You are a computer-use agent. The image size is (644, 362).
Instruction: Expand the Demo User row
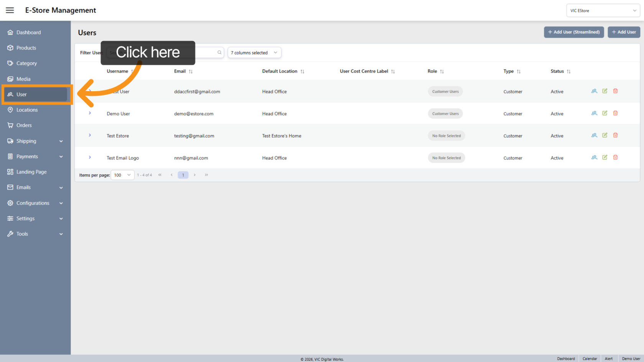pos(90,113)
